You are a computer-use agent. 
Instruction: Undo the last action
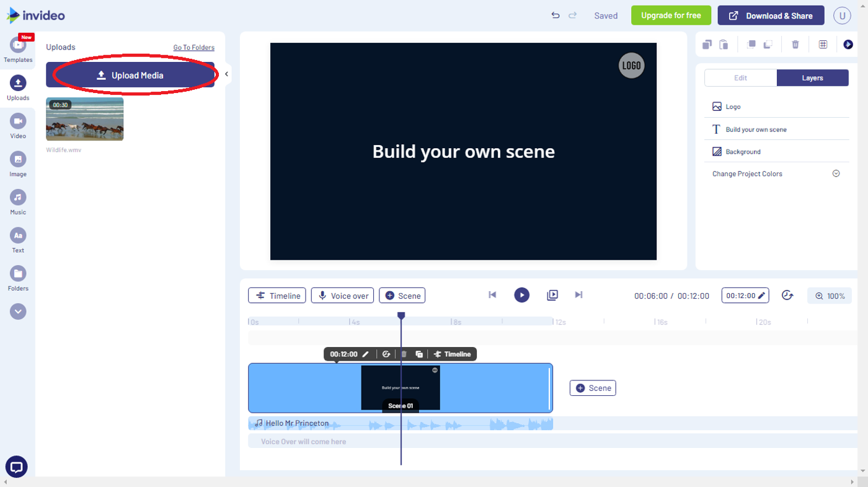click(555, 15)
